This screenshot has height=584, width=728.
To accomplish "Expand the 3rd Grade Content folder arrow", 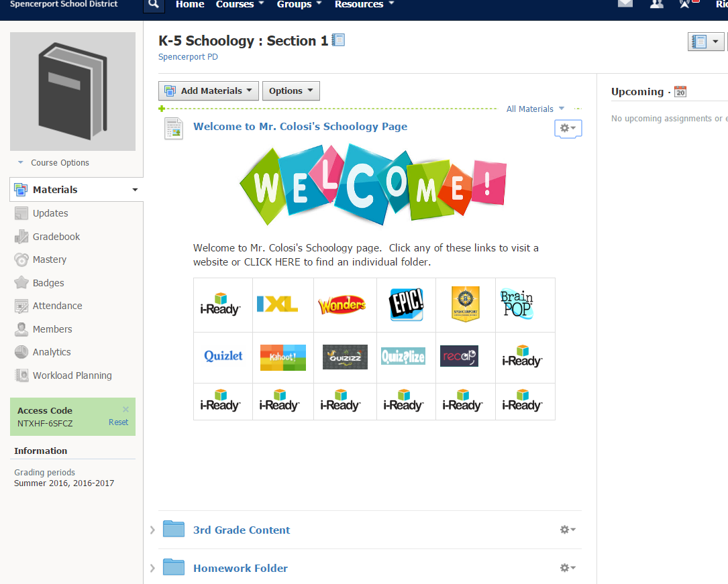I will pyautogui.click(x=152, y=530).
